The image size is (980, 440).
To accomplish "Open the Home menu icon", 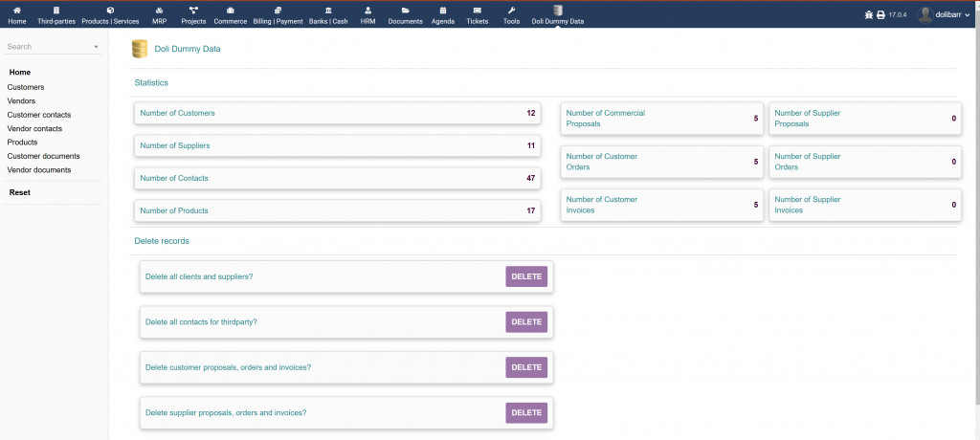I will point(17,11).
